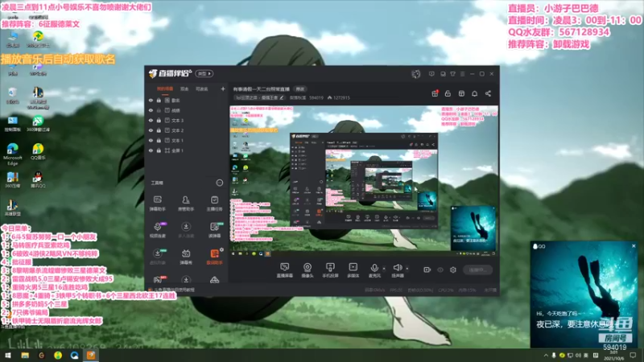Screen dimensions: 644x362
Task: Open the 主播任务 tool
Action: pyautogui.click(x=214, y=203)
